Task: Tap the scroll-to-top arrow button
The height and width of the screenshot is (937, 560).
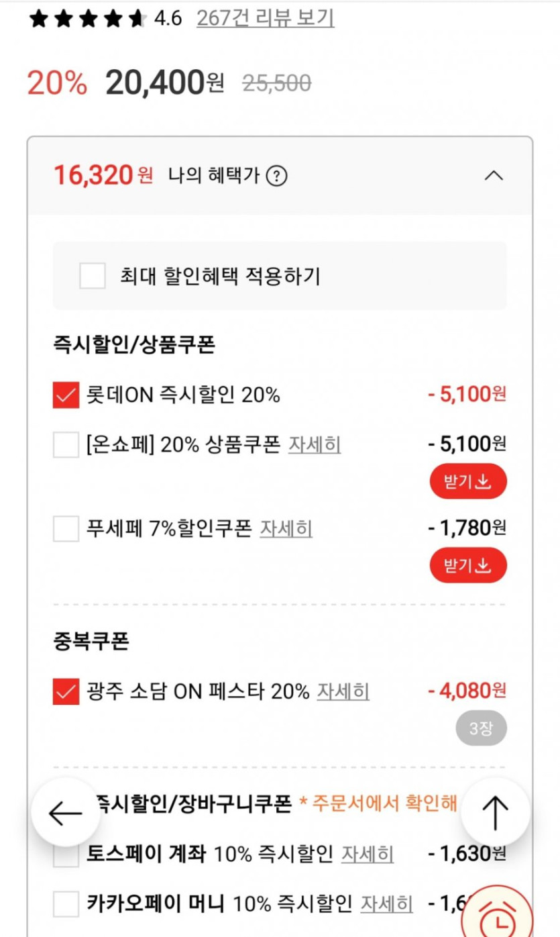Action: click(x=495, y=813)
